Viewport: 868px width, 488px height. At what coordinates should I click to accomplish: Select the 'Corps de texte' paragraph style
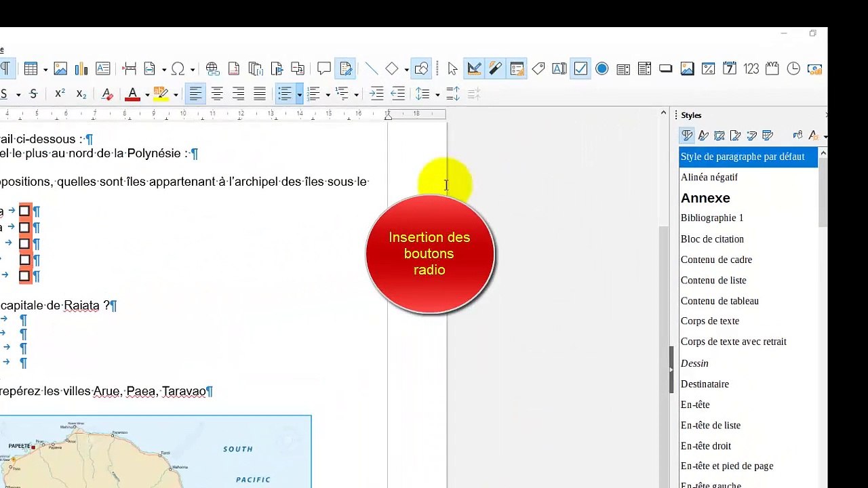click(709, 321)
